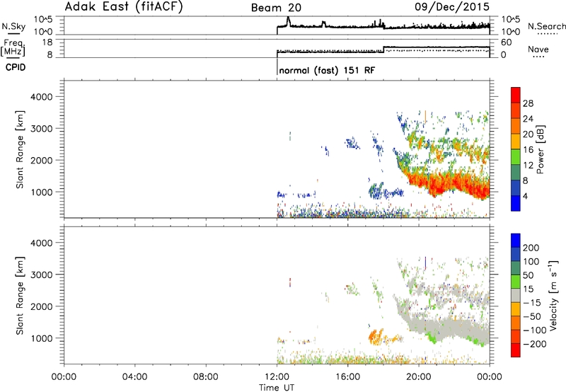Click the 'N.Search' legend label
The image size is (566, 392).
[x=546, y=26]
